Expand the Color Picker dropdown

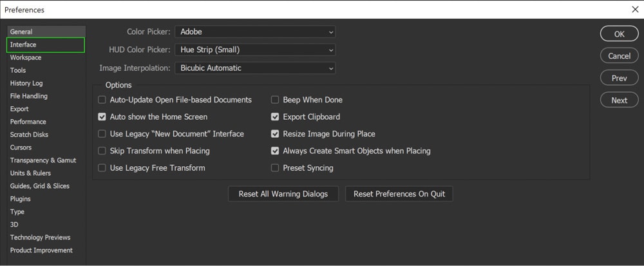(255, 32)
